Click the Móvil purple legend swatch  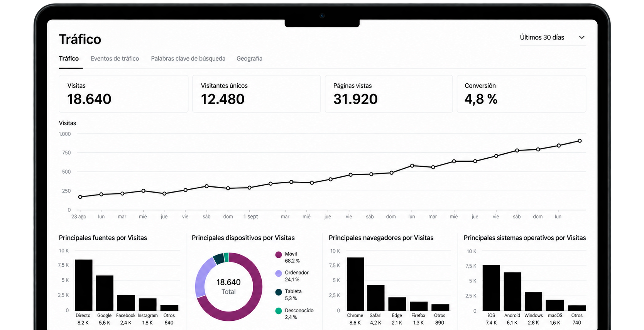click(x=278, y=255)
